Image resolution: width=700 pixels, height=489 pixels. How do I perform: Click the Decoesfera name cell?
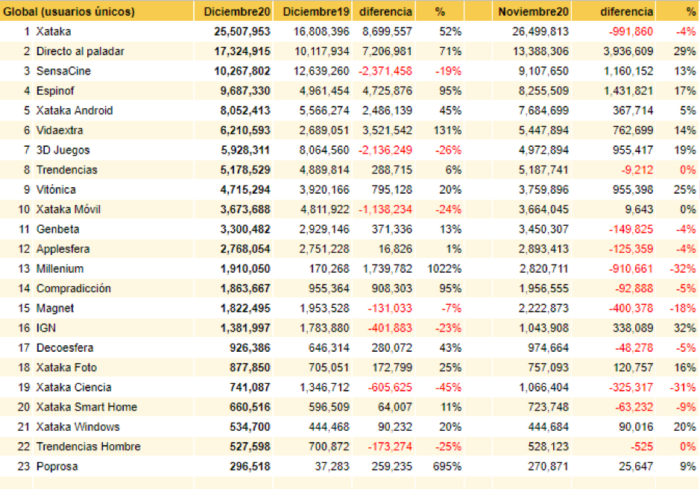coord(65,348)
